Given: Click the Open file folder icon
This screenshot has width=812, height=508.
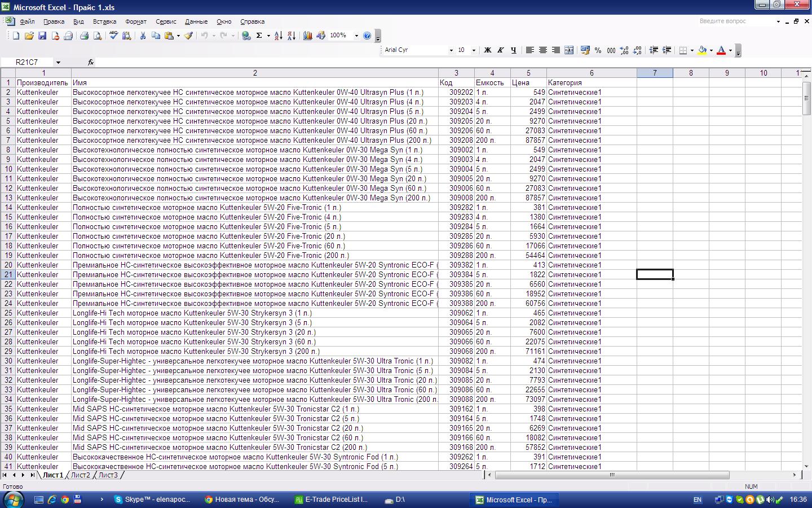Looking at the screenshot, I should pyautogui.click(x=29, y=36).
